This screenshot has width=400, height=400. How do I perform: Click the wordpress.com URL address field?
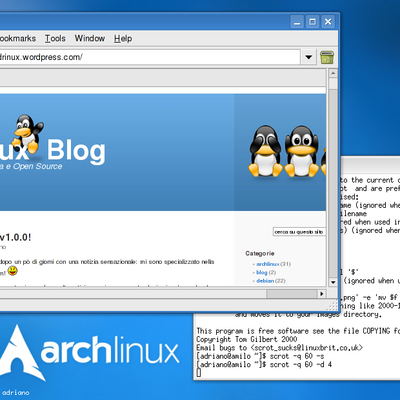pos(150,57)
